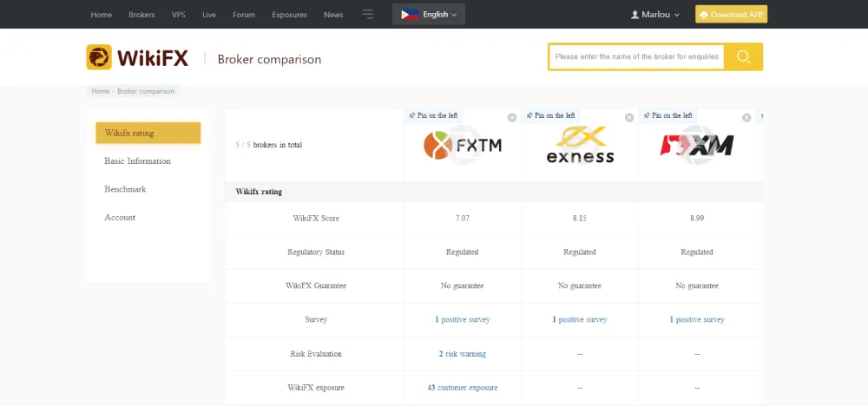
Task: Open the FXTM broker logo
Action: (x=463, y=145)
